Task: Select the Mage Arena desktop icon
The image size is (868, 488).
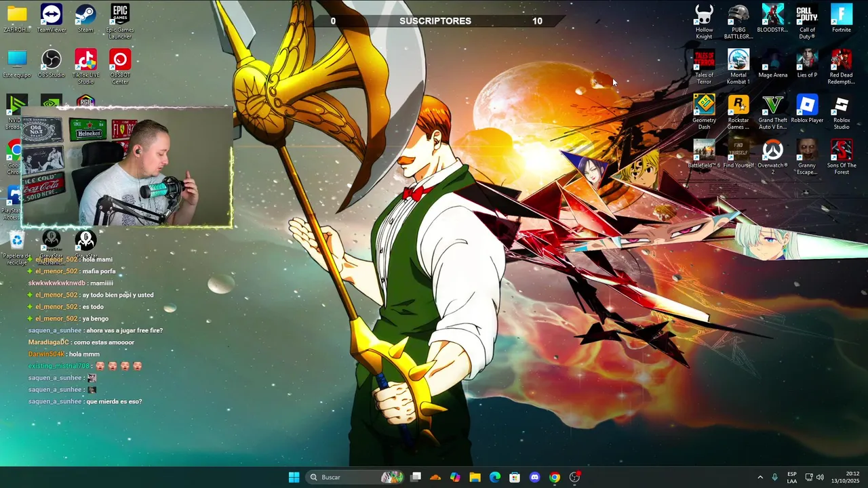Action: 772,64
